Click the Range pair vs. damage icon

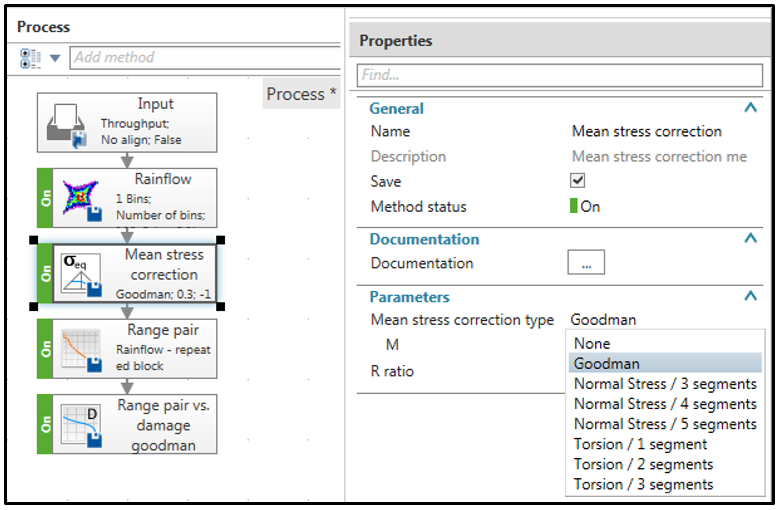[78, 423]
